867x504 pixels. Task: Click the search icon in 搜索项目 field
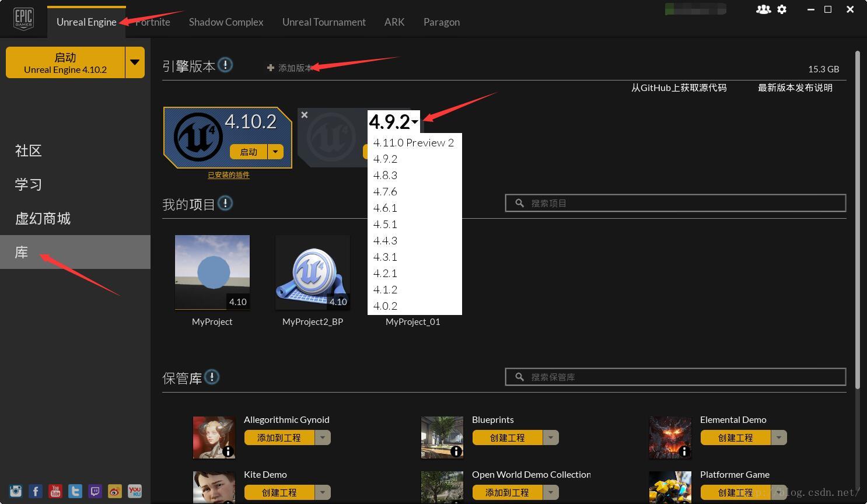coord(519,203)
